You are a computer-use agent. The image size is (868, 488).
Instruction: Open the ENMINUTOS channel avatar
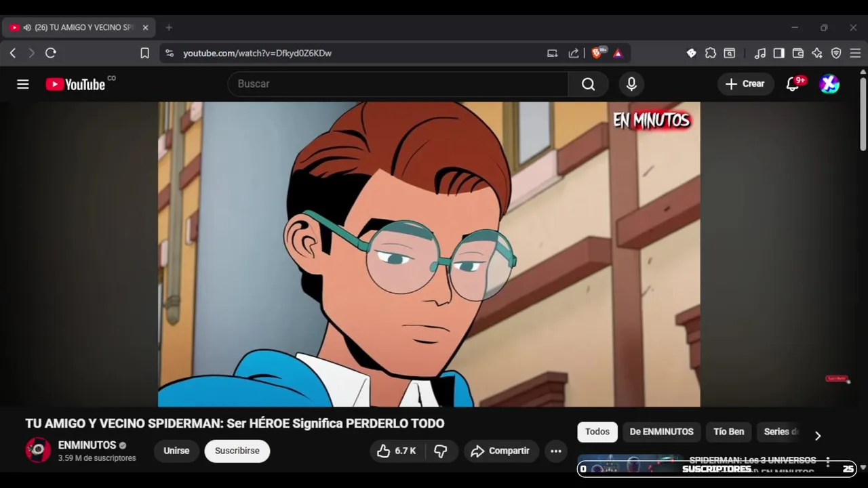(38, 450)
